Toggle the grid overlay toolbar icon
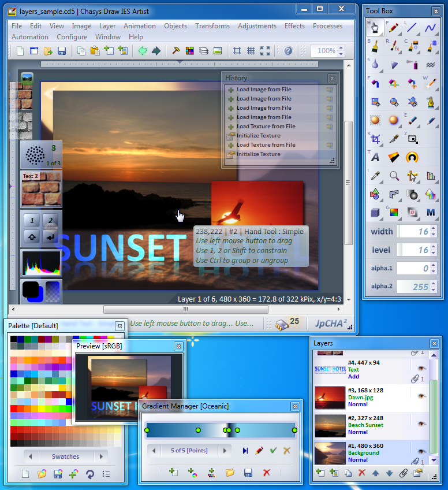The width and height of the screenshot is (448, 490). tap(251, 51)
